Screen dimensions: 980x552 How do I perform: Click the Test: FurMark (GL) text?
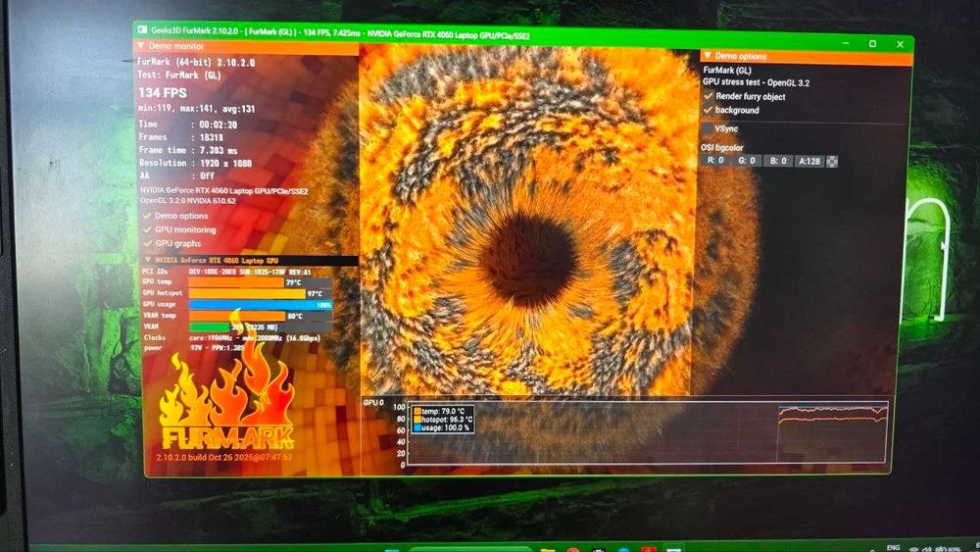coord(179,75)
